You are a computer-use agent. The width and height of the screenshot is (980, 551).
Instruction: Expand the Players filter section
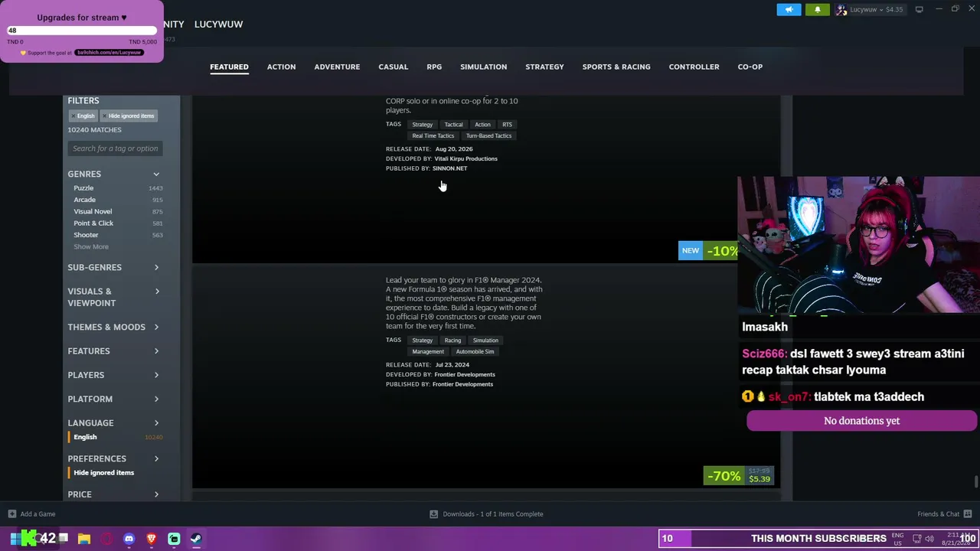coord(113,375)
